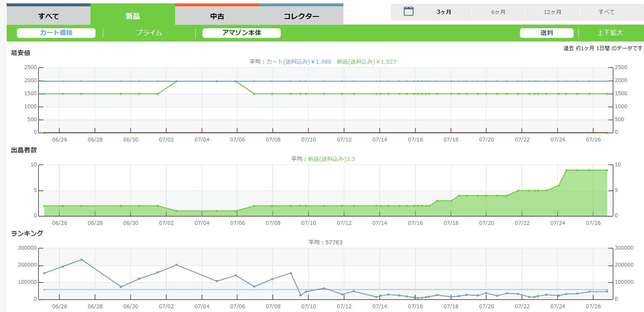The height and width of the screenshot is (312, 644).
Task: Open the 中古 tab
Action: [217, 16]
